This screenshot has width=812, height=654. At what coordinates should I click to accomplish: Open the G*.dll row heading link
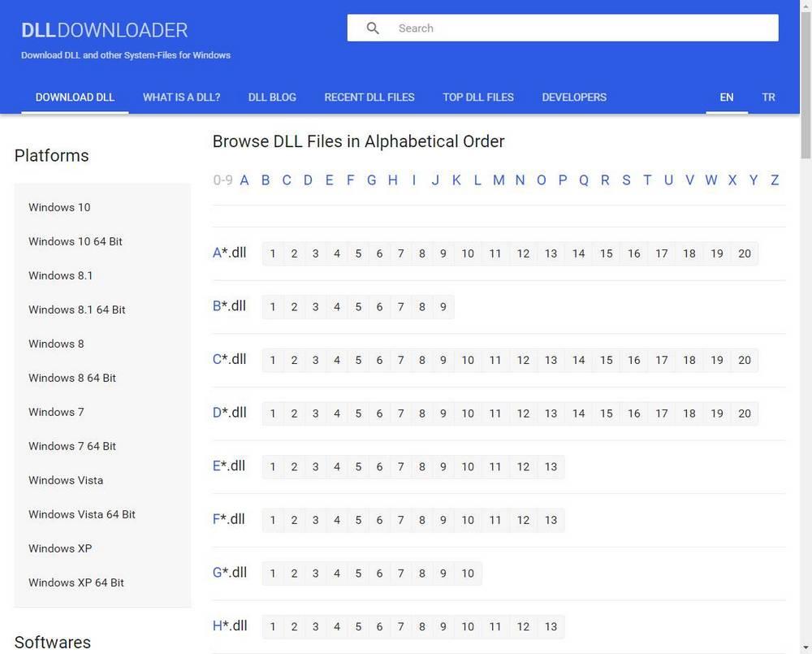click(x=230, y=573)
